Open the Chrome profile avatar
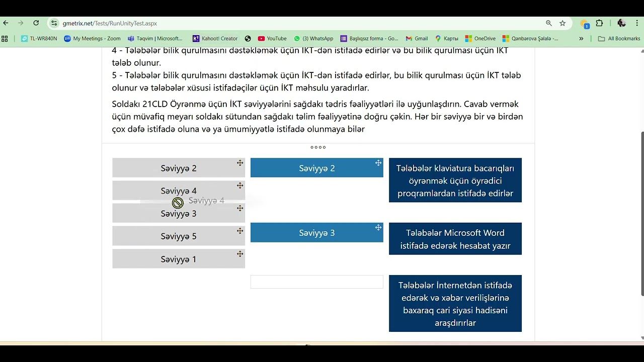The width and height of the screenshot is (644, 362). click(x=621, y=23)
